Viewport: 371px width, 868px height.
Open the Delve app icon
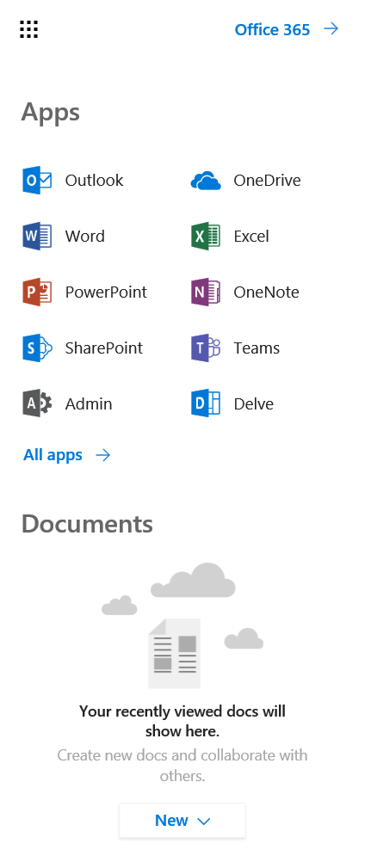206,404
